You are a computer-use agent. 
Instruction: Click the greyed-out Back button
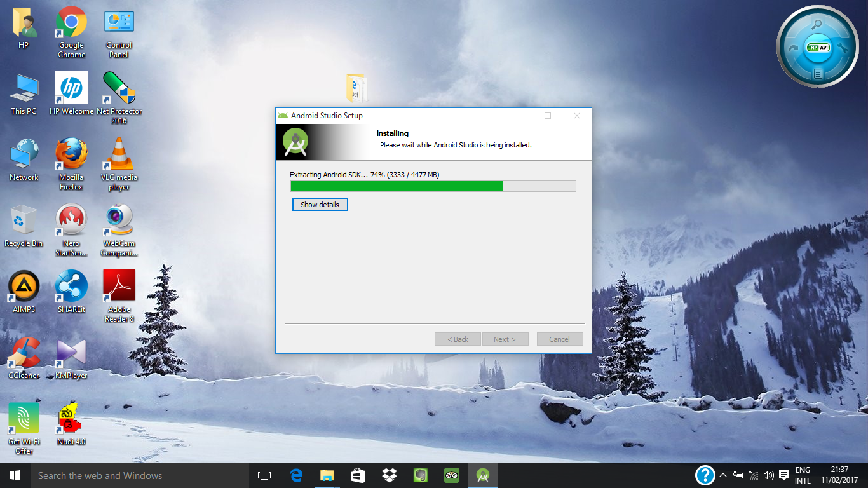(x=458, y=339)
